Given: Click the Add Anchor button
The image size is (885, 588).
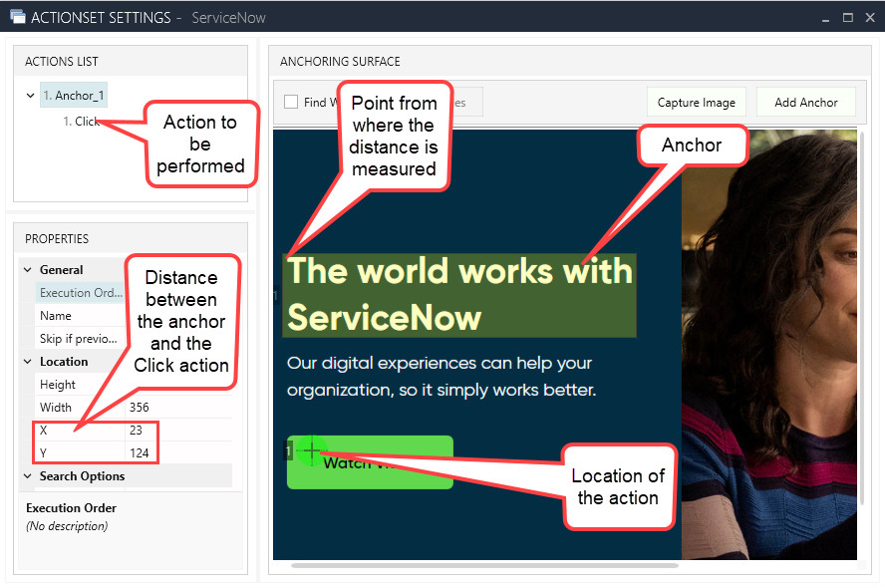Looking at the screenshot, I should click(806, 102).
